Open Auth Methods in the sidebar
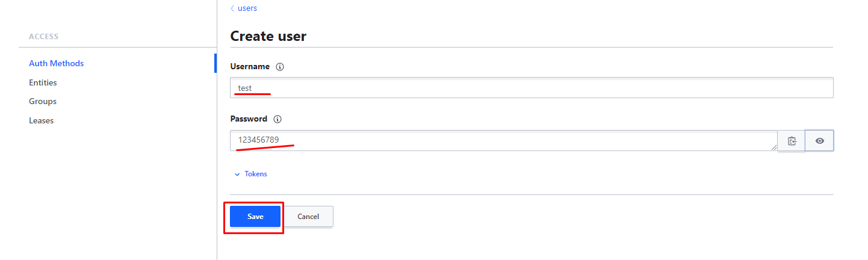Screen dimensions: 868x260 coord(56,63)
